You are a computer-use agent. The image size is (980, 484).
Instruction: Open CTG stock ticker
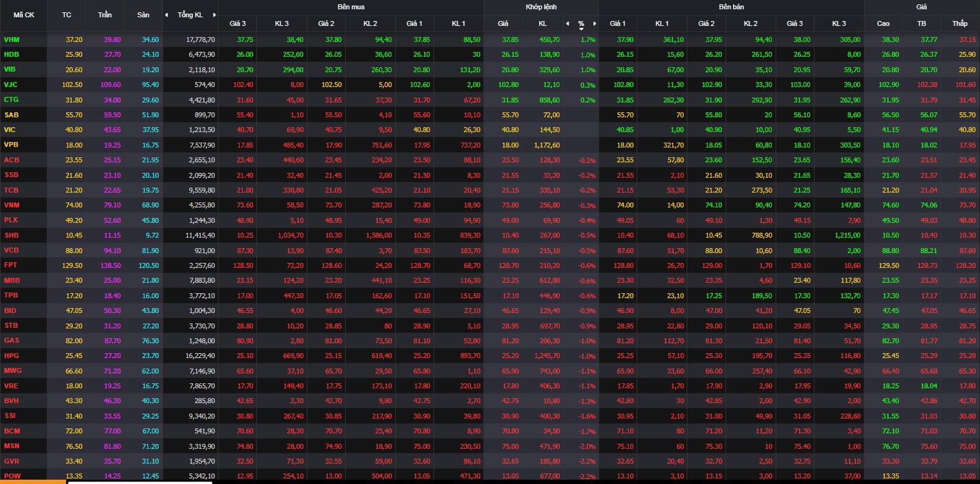point(11,99)
